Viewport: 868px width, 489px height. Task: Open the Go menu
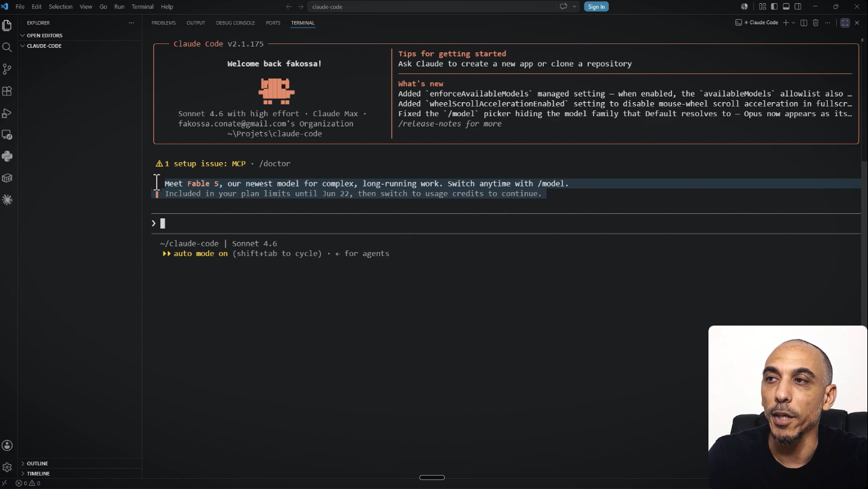103,6
